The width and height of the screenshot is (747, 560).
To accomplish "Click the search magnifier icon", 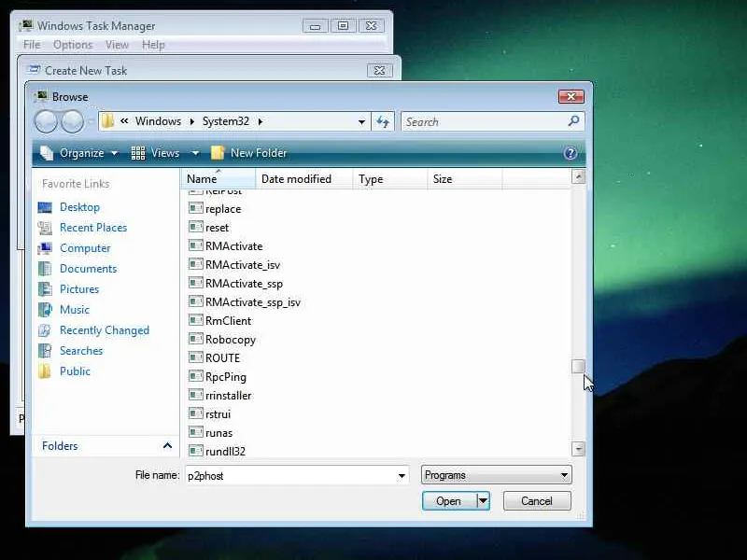I will coord(574,121).
